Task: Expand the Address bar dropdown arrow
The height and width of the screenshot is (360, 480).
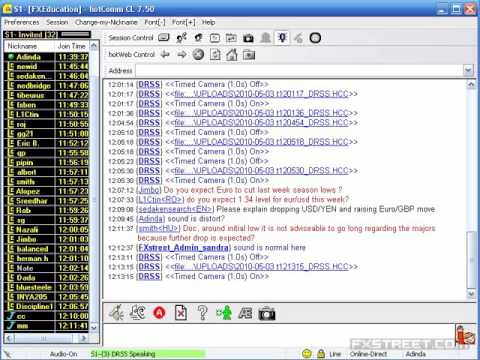Action: [x=468, y=70]
